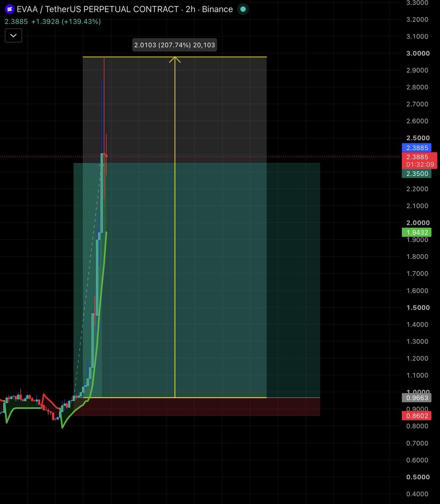Click the red 0.8602 stop price label
Viewport: 440px width, 504px height.
point(416,416)
